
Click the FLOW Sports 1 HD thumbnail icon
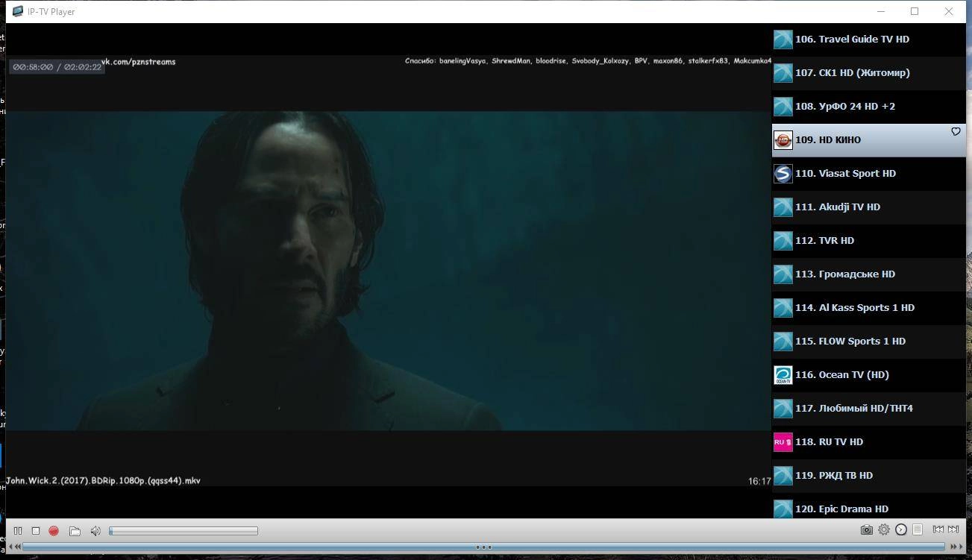click(x=783, y=342)
